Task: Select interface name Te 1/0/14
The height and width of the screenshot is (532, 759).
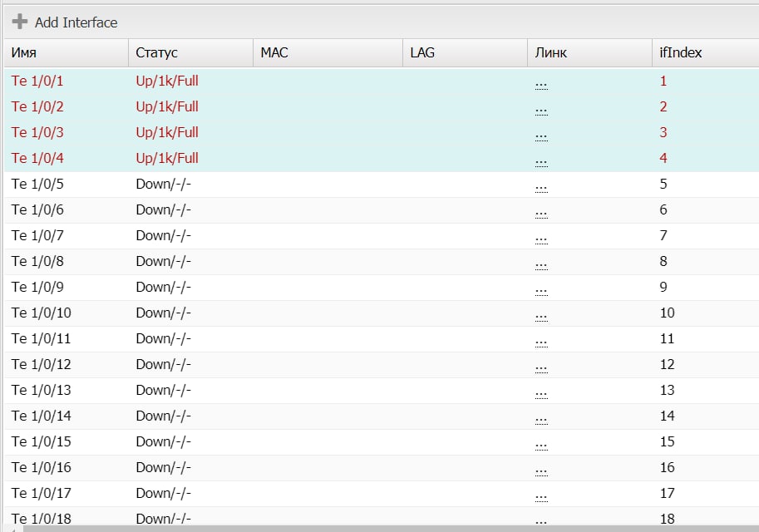Action: [41, 416]
